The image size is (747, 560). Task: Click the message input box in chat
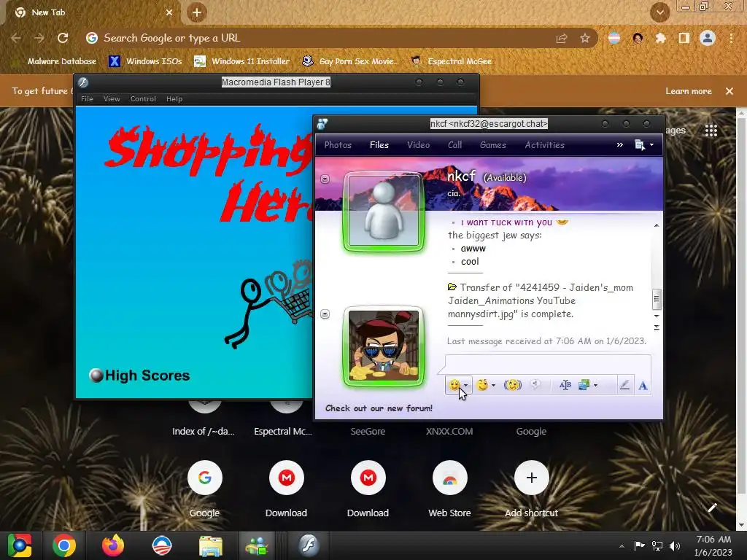(548, 365)
